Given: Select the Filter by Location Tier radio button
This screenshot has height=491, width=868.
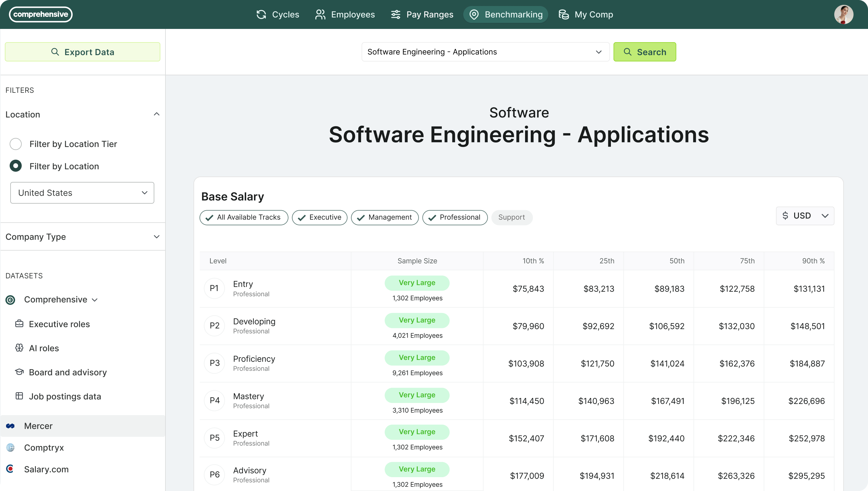Looking at the screenshot, I should [x=15, y=144].
